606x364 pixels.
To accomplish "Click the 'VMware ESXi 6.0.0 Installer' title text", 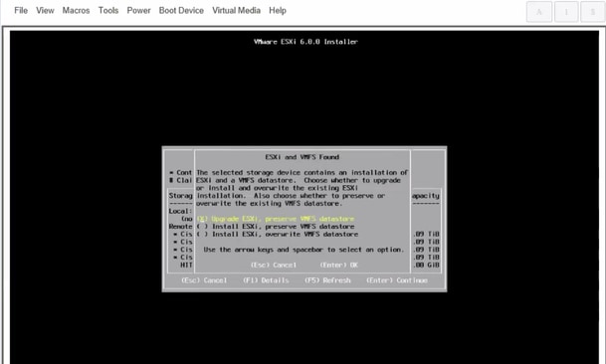I will (x=305, y=42).
